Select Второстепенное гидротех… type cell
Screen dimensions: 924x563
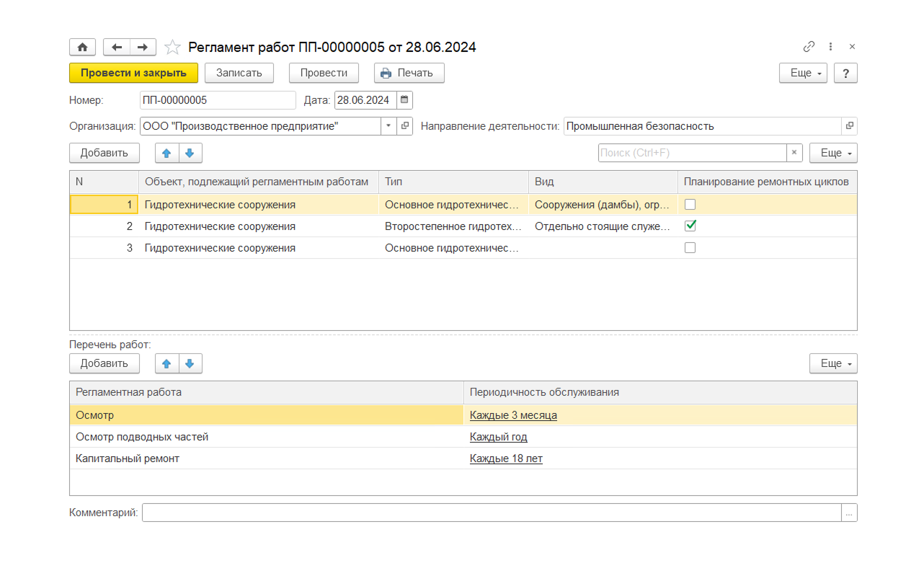(453, 226)
